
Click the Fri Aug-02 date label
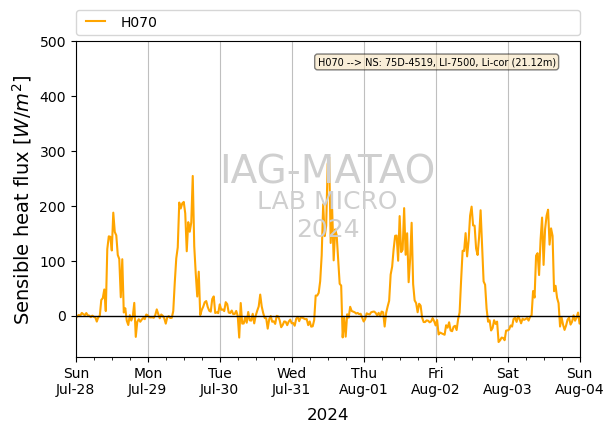pyautogui.click(x=435, y=381)
